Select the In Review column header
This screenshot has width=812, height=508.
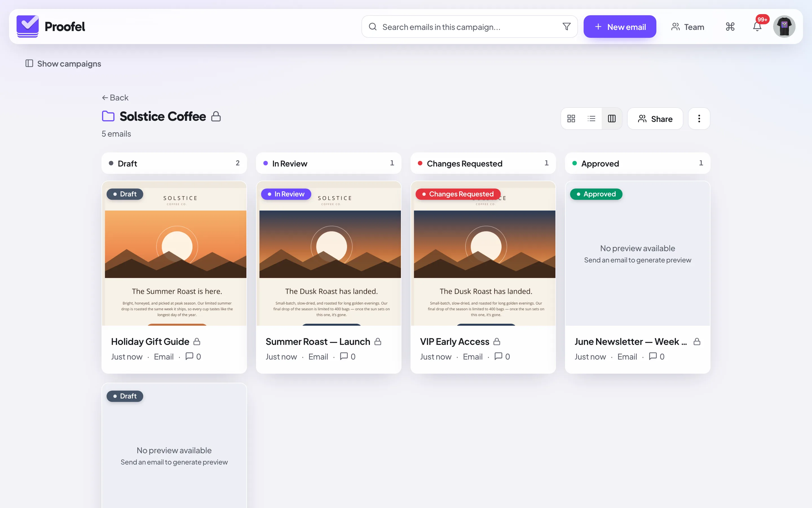[x=328, y=163]
